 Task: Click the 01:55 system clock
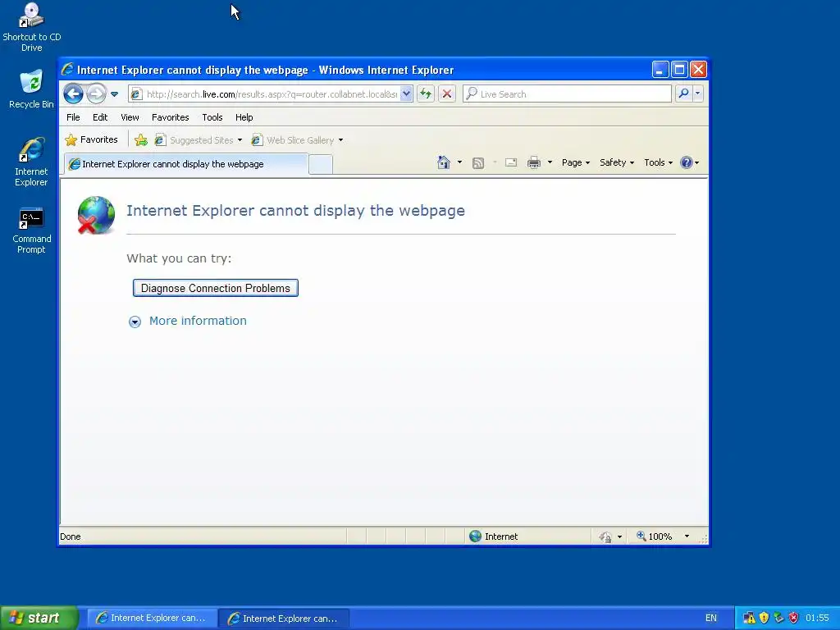click(x=817, y=619)
